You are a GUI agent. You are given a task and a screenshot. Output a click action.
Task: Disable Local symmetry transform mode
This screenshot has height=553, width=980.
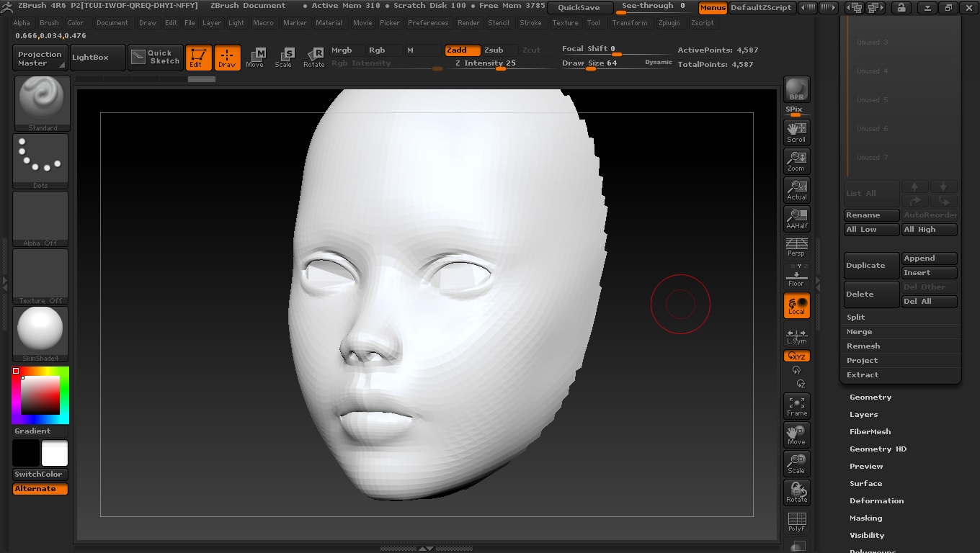click(796, 305)
